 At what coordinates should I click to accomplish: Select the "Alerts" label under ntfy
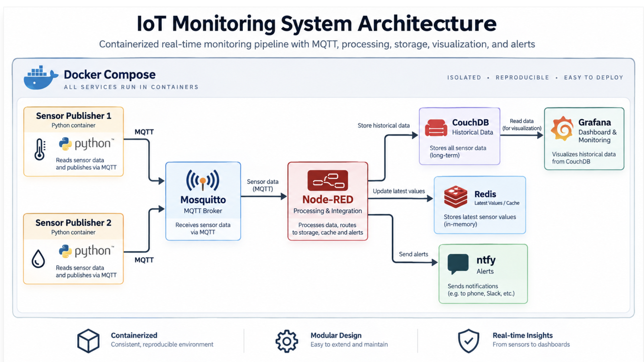coord(485,271)
